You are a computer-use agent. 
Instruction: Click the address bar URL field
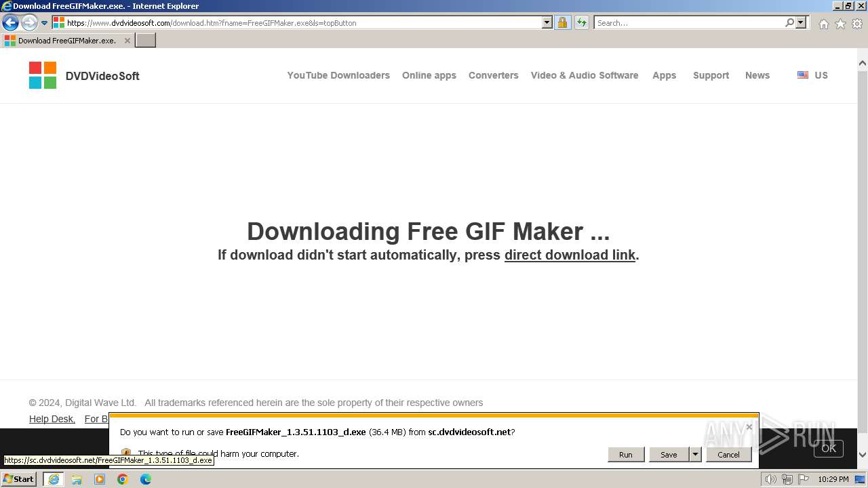coord(297,22)
